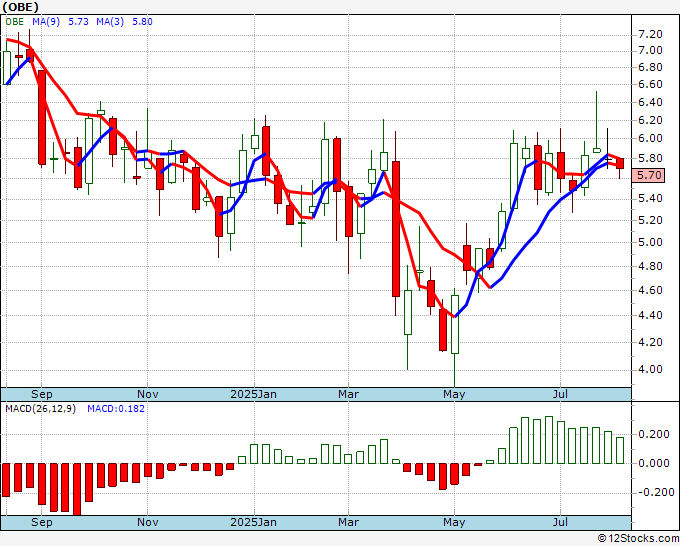Click Jul on the MACD time axis
Screen dimensions: 680x546
click(x=560, y=522)
